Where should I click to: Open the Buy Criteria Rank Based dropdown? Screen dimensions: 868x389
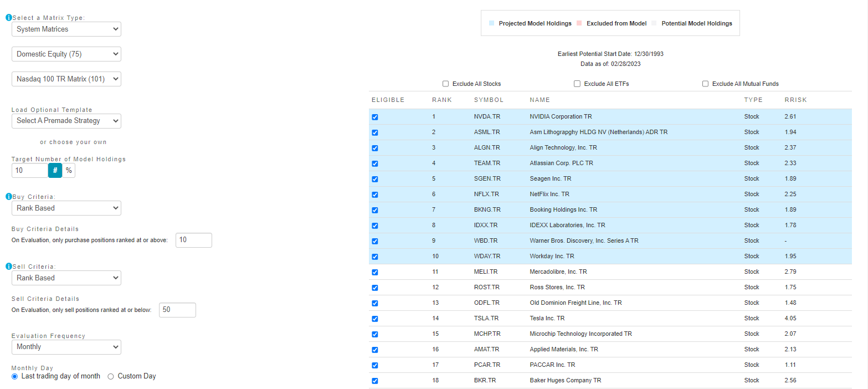pos(66,208)
